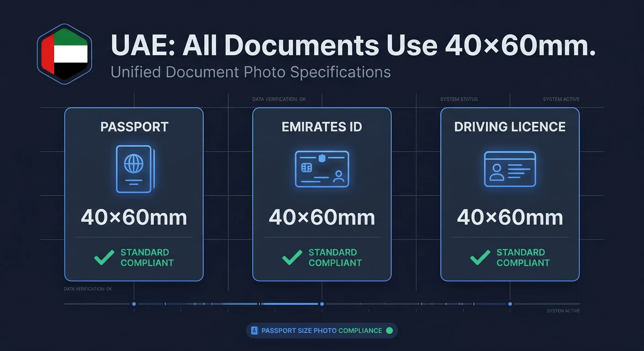Expand the Emirates ID specification card
The height and width of the screenshot is (351, 644).
pos(322,197)
